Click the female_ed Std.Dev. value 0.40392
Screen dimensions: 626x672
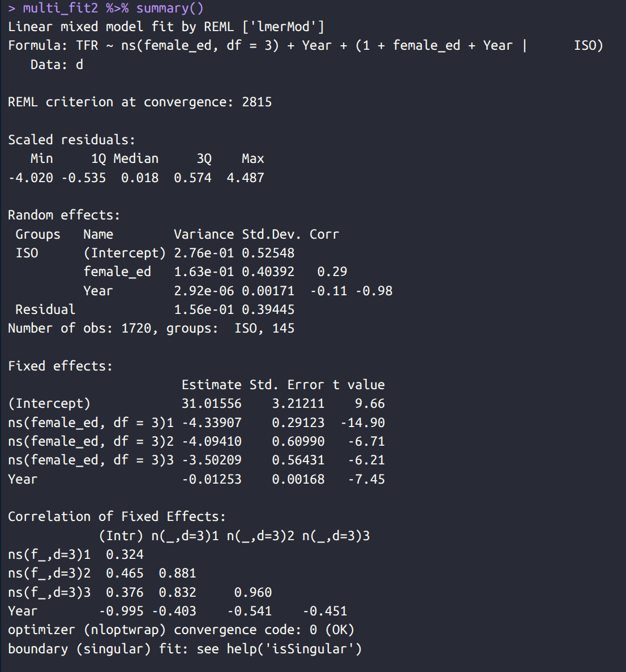(268, 272)
